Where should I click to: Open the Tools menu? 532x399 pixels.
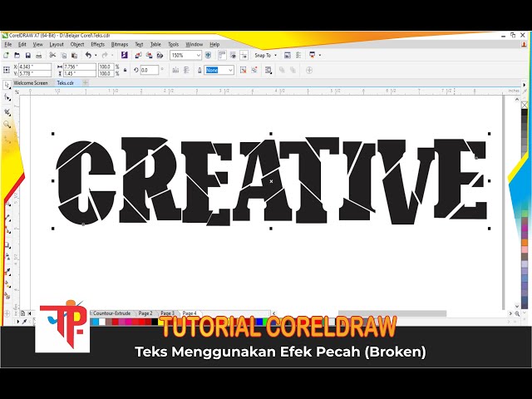(x=173, y=44)
